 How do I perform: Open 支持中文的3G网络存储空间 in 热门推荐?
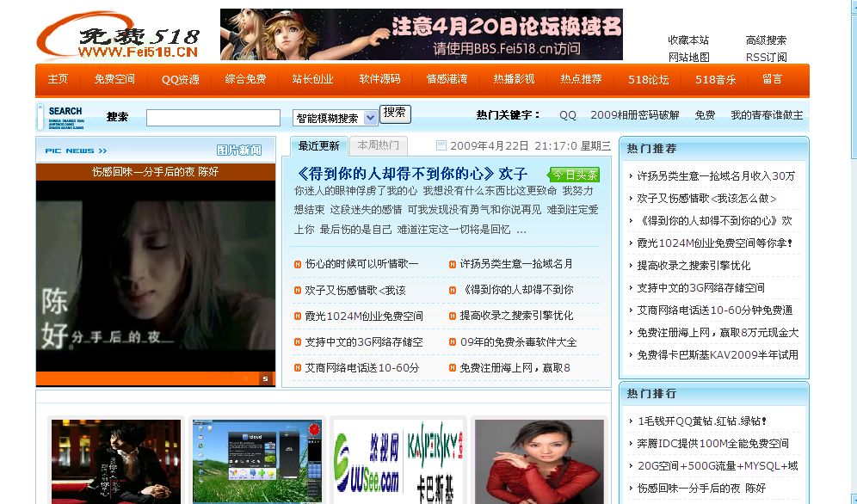click(x=700, y=288)
